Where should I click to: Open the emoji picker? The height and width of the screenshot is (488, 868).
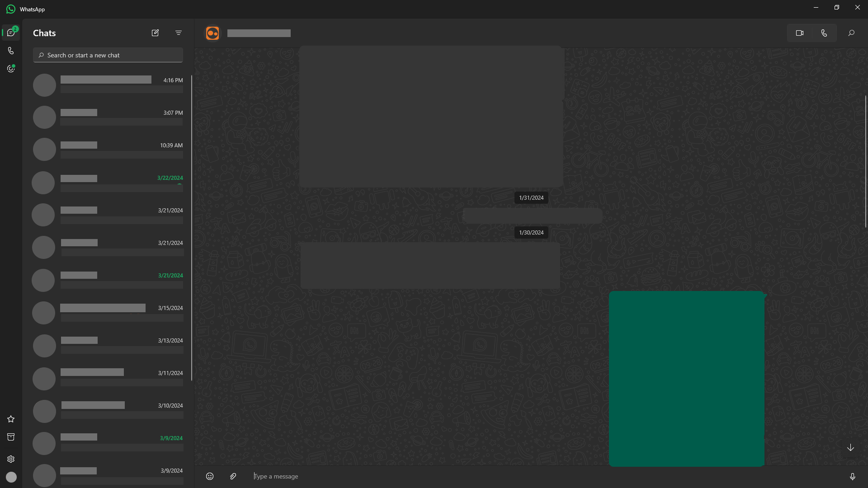(x=210, y=476)
